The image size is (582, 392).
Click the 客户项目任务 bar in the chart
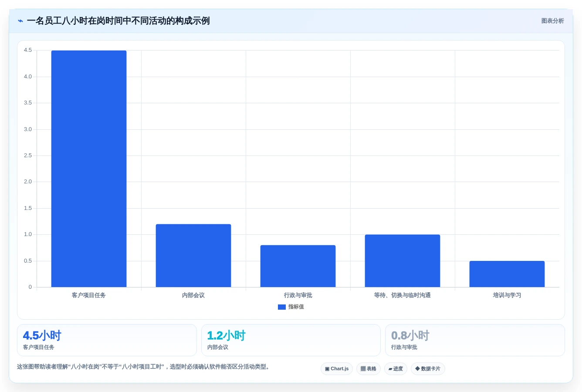pyautogui.click(x=89, y=169)
